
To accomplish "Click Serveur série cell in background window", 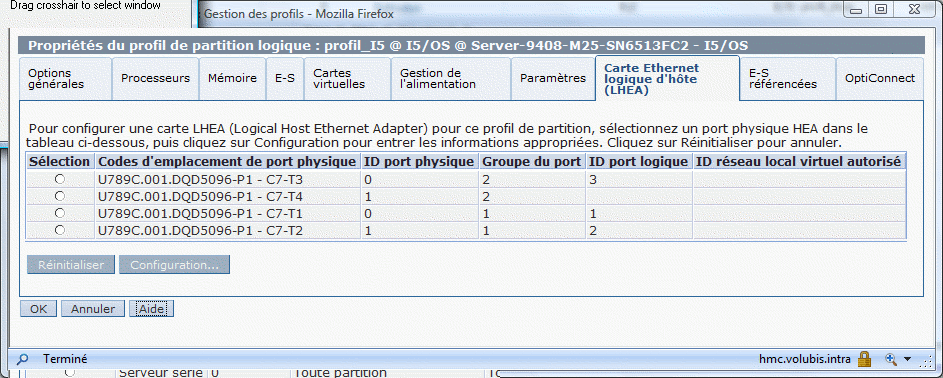I will pos(161,373).
